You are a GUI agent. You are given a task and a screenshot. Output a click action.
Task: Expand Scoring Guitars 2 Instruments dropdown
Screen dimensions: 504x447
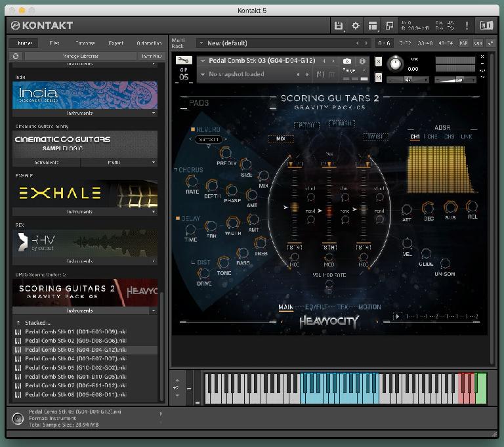pos(154,310)
